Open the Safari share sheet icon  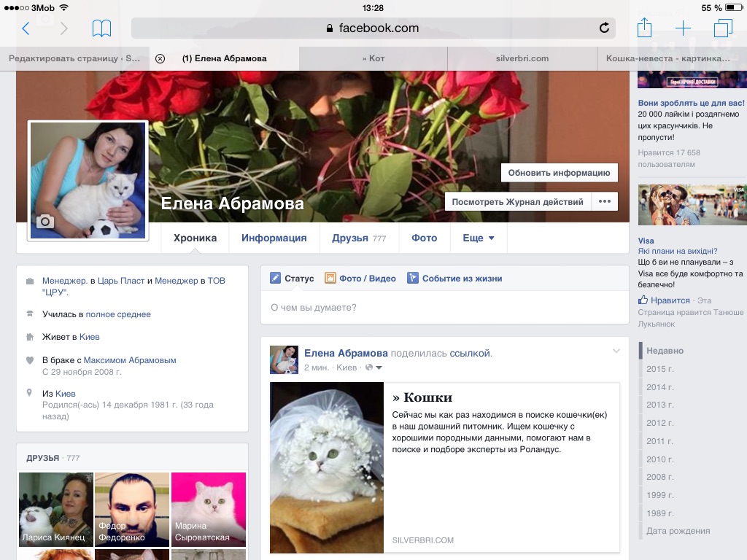point(645,27)
